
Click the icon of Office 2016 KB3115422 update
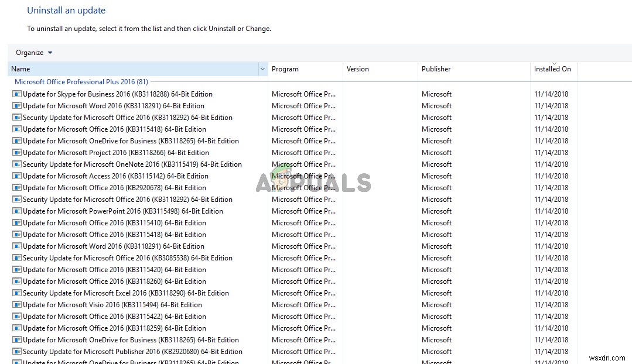[16, 316]
